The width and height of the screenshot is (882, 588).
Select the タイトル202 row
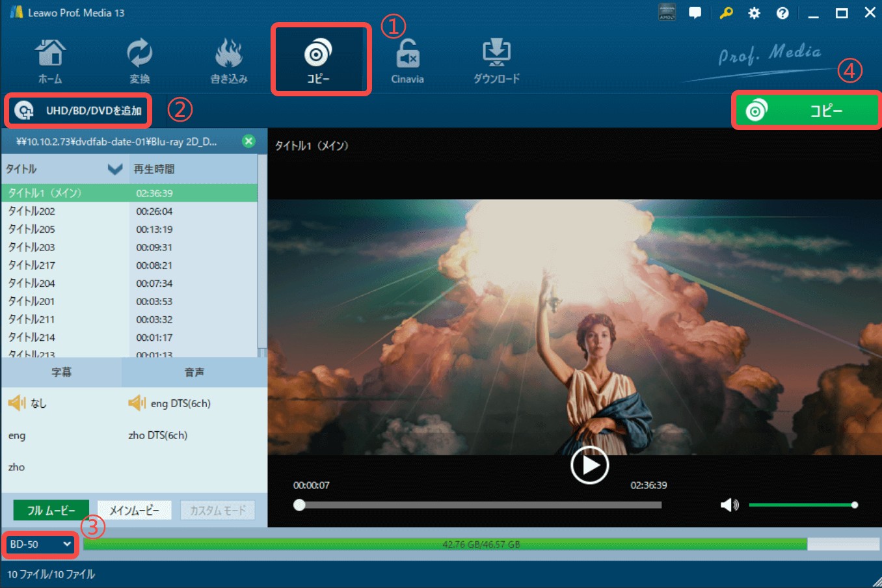coord(129,211)
